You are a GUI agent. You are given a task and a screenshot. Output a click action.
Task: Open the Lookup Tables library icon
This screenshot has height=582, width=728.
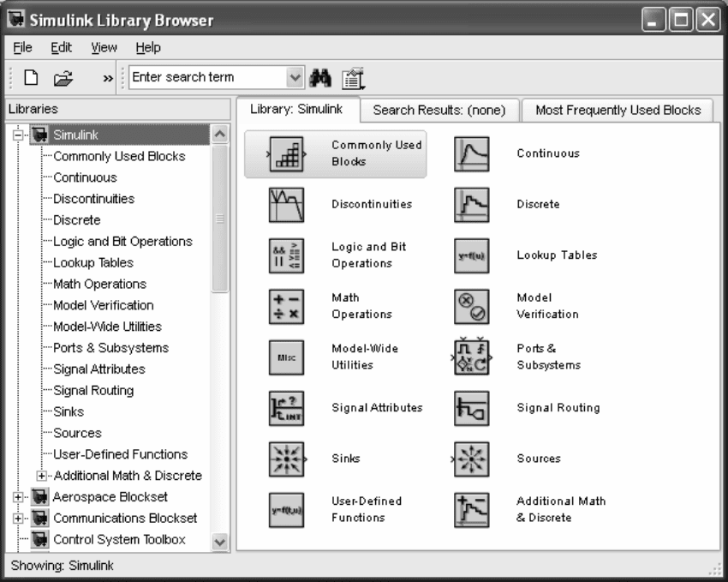tap(471, 255)
